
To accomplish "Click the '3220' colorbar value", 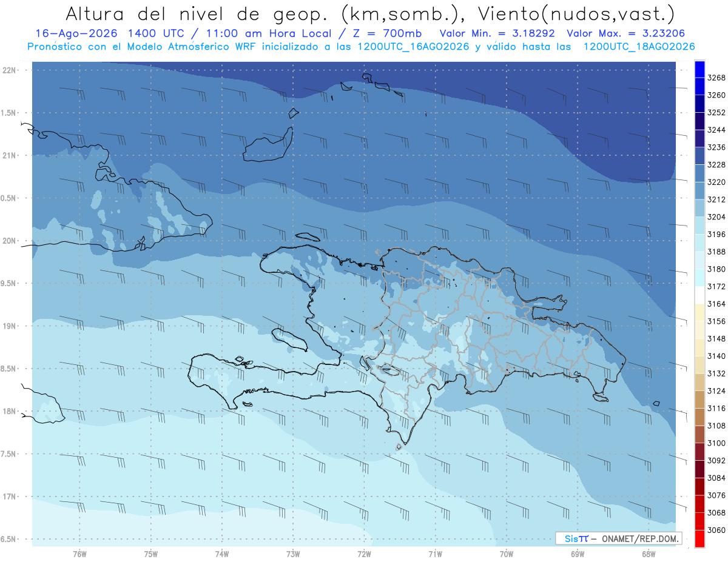I will coord(716,182).
